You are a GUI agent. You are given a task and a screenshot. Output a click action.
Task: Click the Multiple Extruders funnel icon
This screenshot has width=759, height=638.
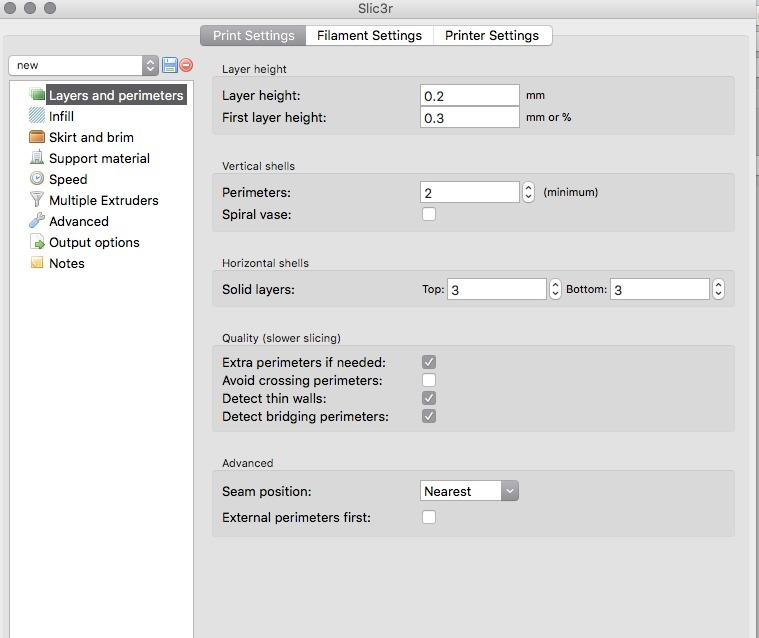coord(37,199)
